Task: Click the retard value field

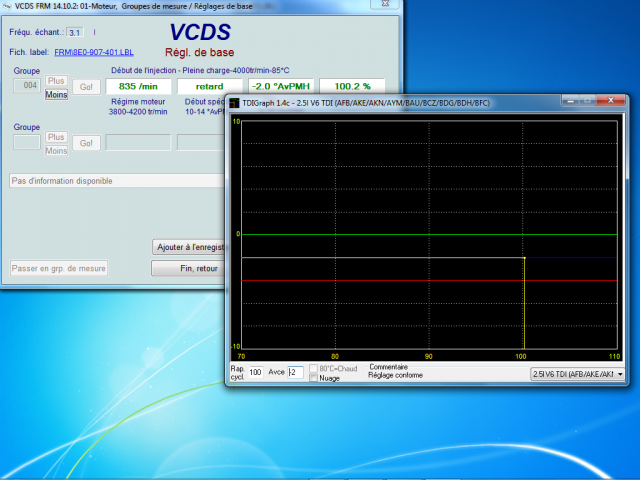Action: click(x=209, y=86)
